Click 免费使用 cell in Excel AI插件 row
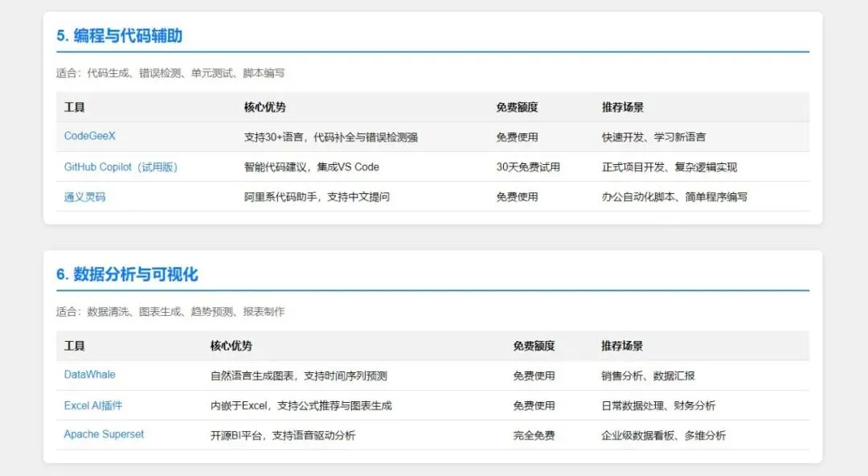The image size is (868, 476). coord(534,405)
